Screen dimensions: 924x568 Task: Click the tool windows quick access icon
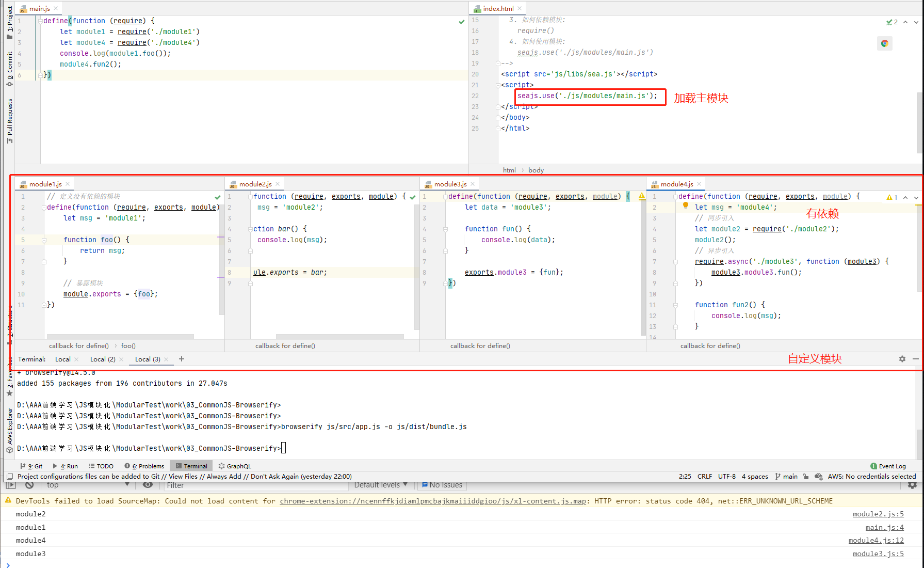click(x=9, y=477)
